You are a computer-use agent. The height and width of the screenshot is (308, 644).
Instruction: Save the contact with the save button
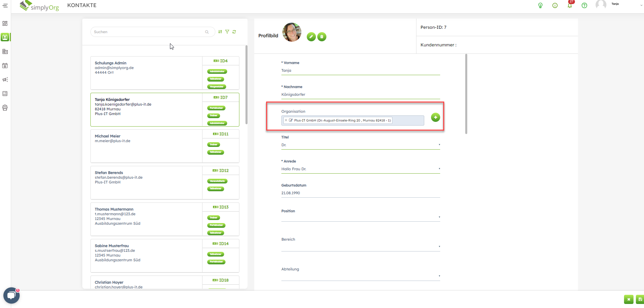(x=640, y=299)
